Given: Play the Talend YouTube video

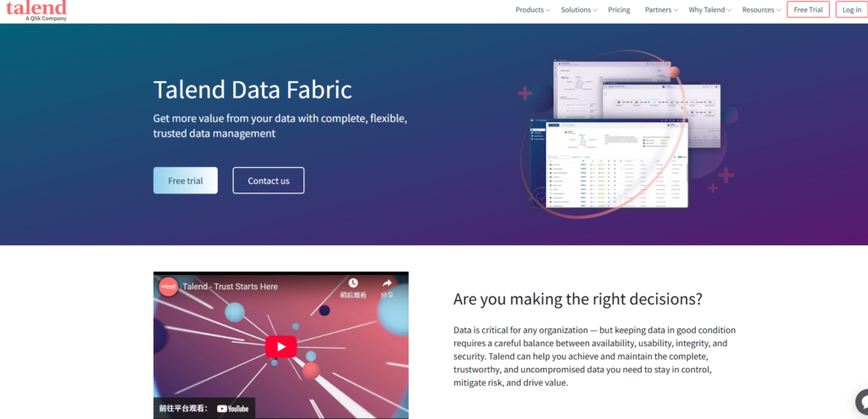Looking at the screenshot, I should click(x=281, y=346).
